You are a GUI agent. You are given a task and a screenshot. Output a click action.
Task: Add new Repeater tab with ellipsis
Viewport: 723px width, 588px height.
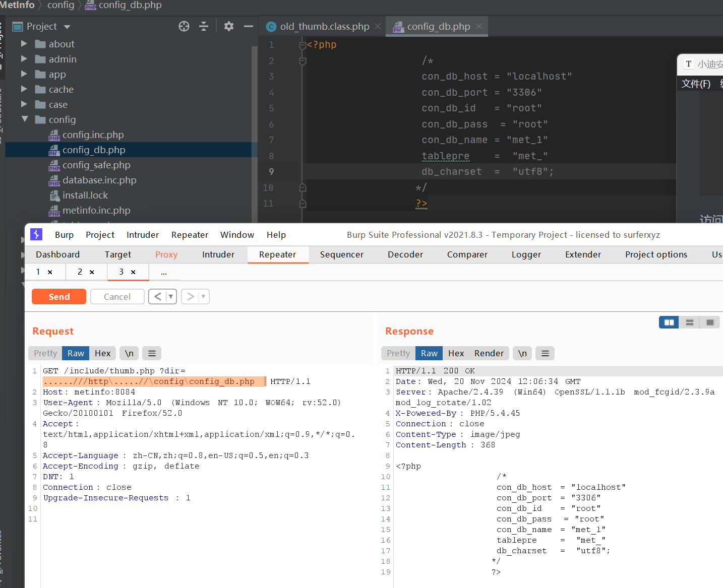[x=164, y=272]
